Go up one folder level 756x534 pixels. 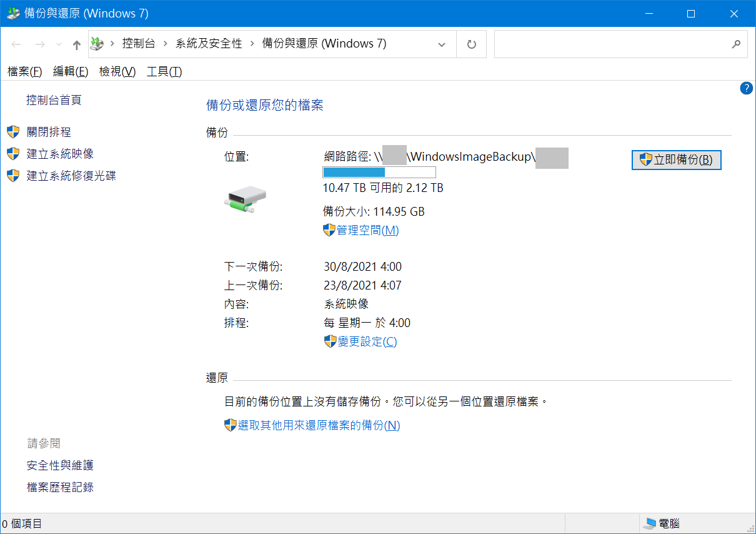pyautogui.click(x=77, y=44)
